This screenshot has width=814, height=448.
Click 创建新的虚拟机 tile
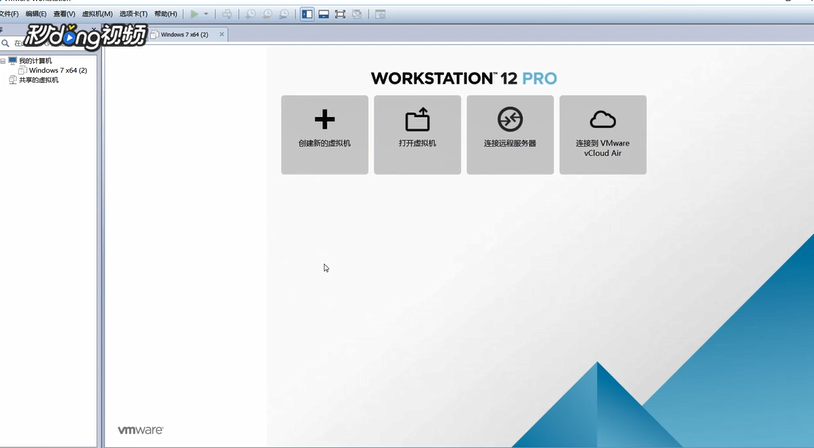point(325,135)
